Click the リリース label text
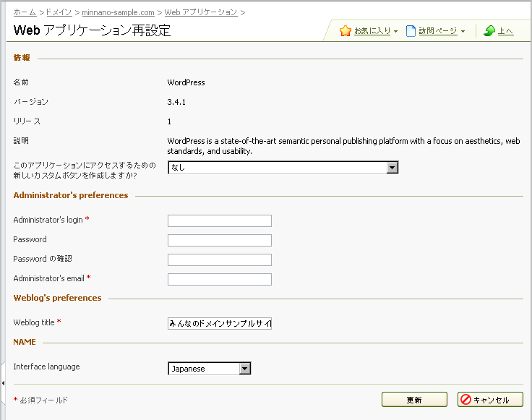Screen dimensions: 532x420 coord(27,121)
